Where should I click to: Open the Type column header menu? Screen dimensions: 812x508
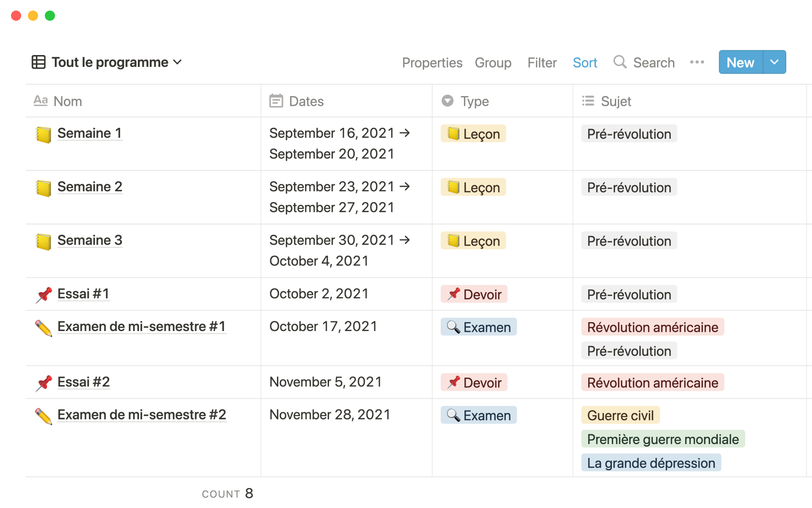[x=475, y=101]
